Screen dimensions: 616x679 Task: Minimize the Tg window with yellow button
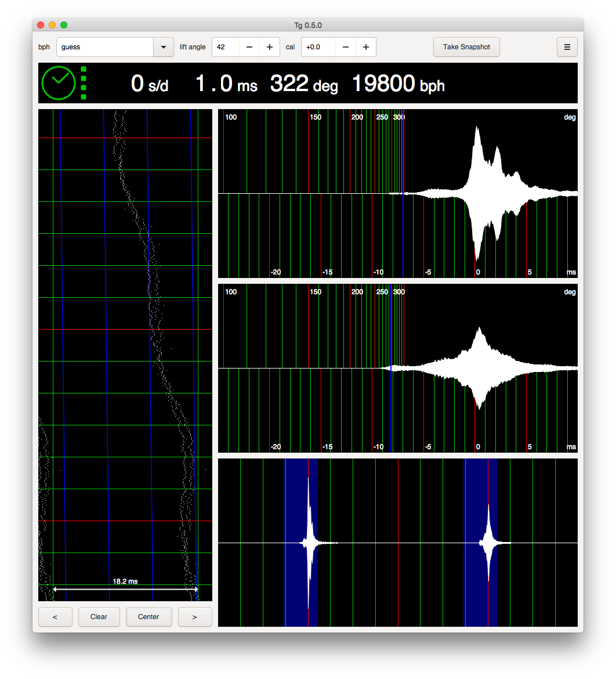coord(52,25)
